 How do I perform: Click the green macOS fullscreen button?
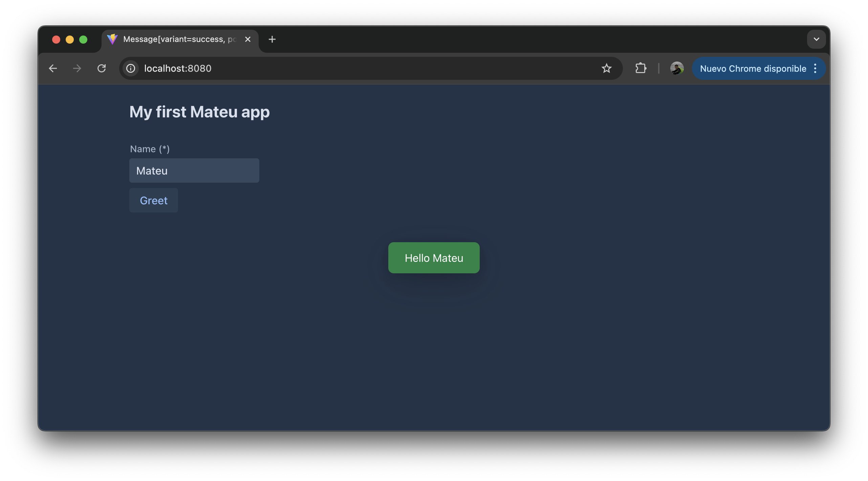coord(83,40)
